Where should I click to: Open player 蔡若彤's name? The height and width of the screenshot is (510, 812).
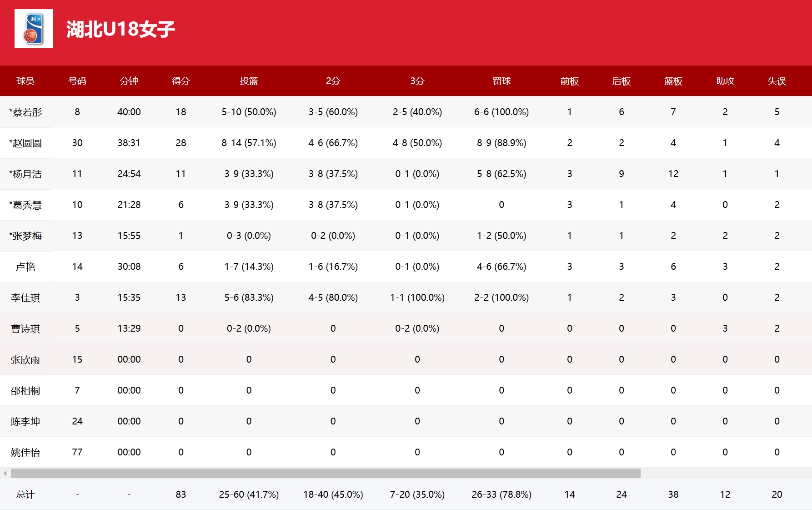25,112
